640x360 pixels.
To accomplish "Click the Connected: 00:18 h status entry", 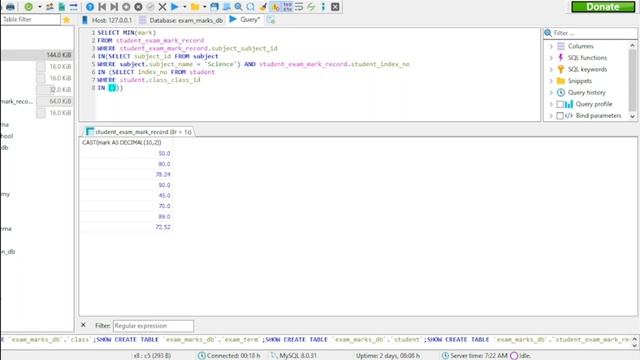I will click(229, 356).
